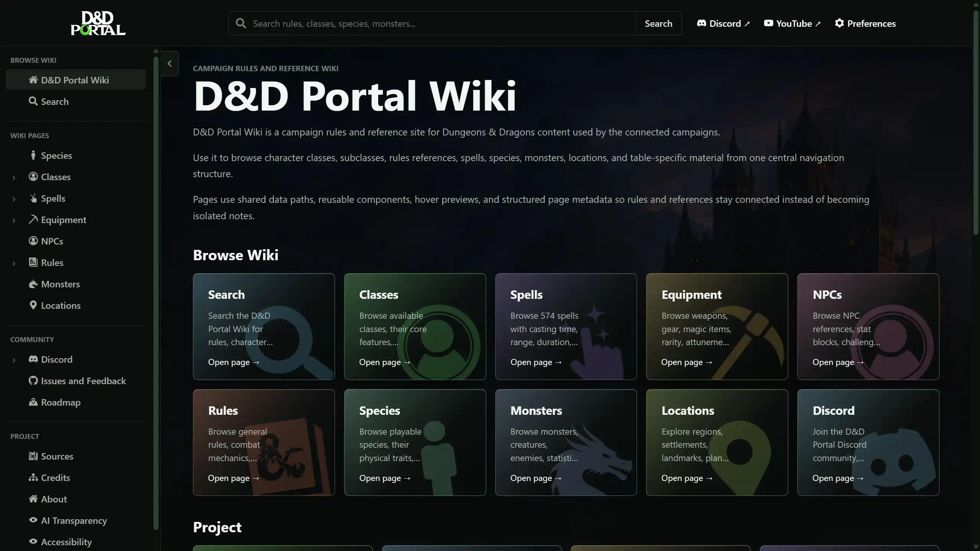
Task: Open the Equipment browse card
Action: click(717, 326)
